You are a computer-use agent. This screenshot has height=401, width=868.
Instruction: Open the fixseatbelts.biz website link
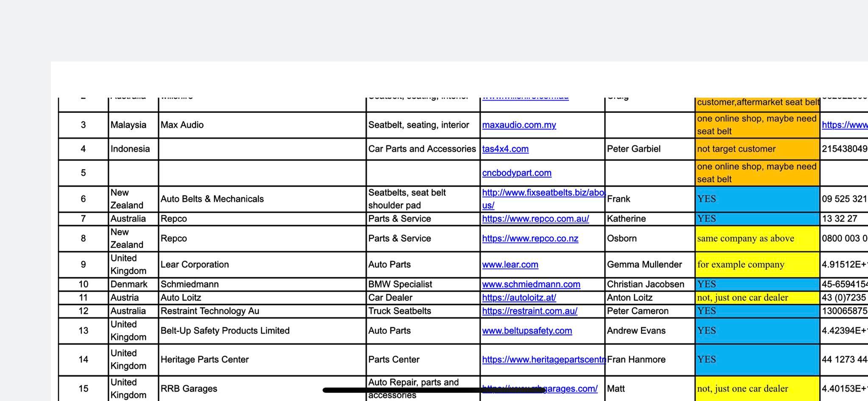click(543, 199)
